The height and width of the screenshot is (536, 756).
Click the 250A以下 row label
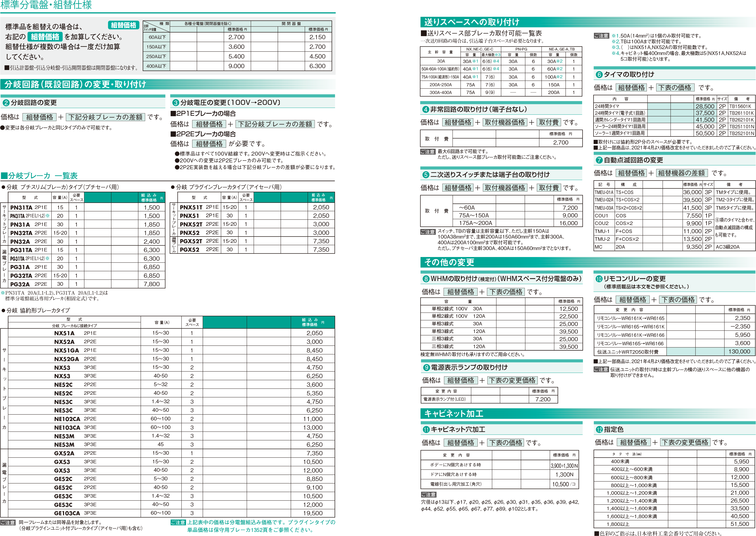coord(156,56)
